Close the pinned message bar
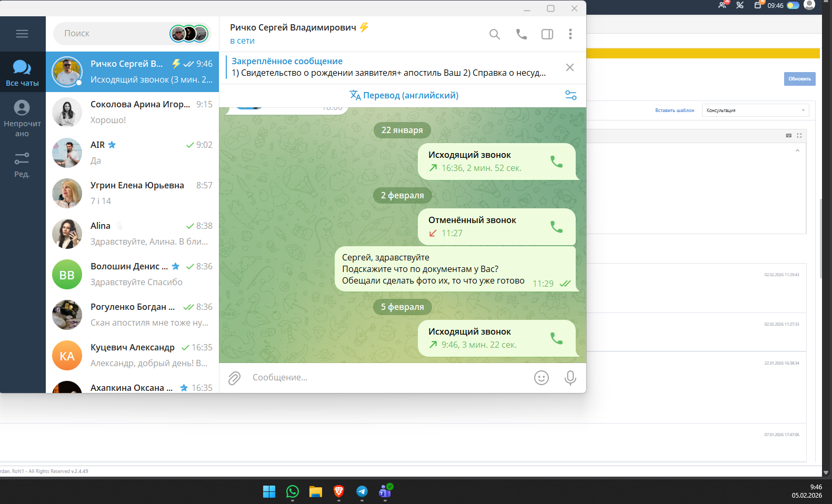 [570, 67]
